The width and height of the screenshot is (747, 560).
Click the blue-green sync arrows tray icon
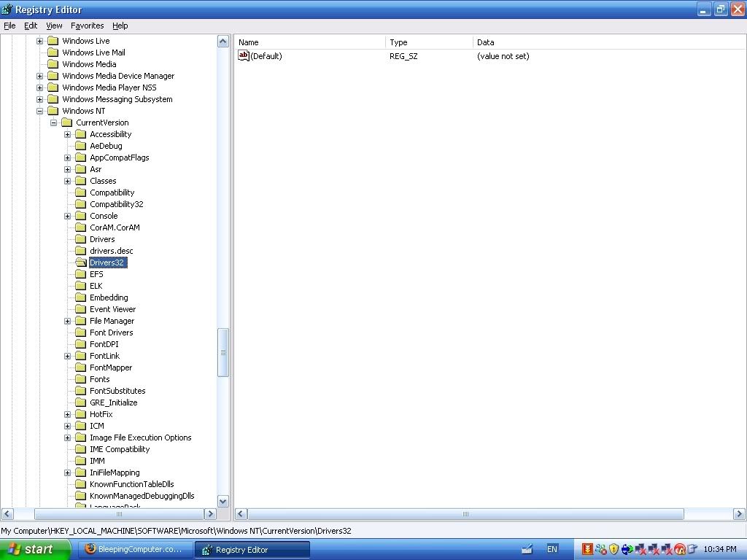coord(627,549)
